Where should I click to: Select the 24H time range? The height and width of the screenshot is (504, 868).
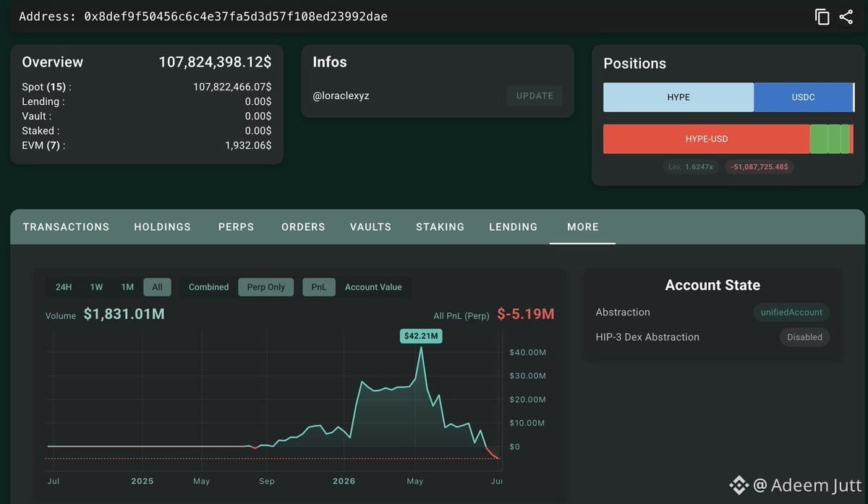coord(64,287)
